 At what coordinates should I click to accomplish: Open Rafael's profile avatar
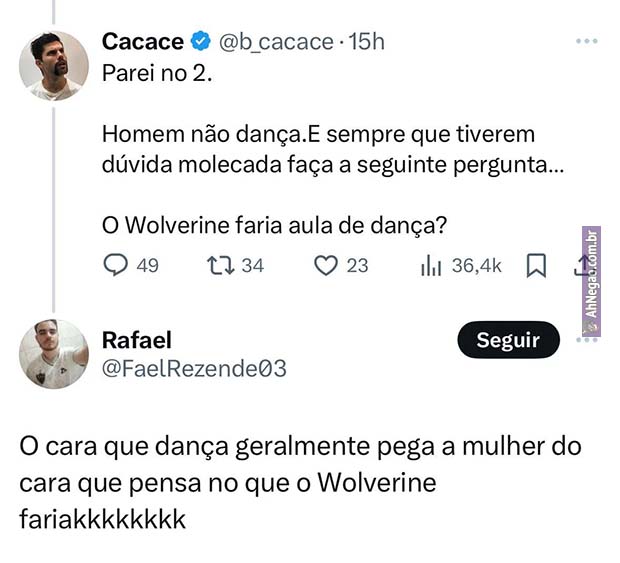tap(54, 354)
